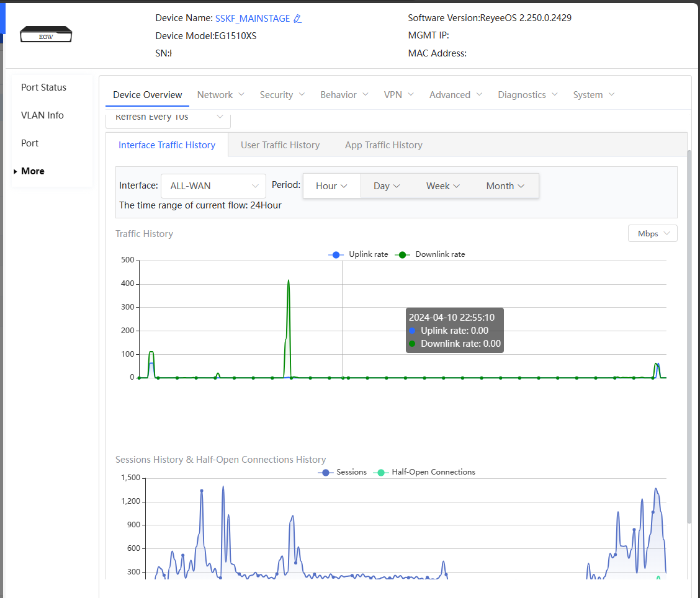This screenshot has width=700, height=598.
Task: Switch to App Traffic History tab
Action: (x=384, y=145)
